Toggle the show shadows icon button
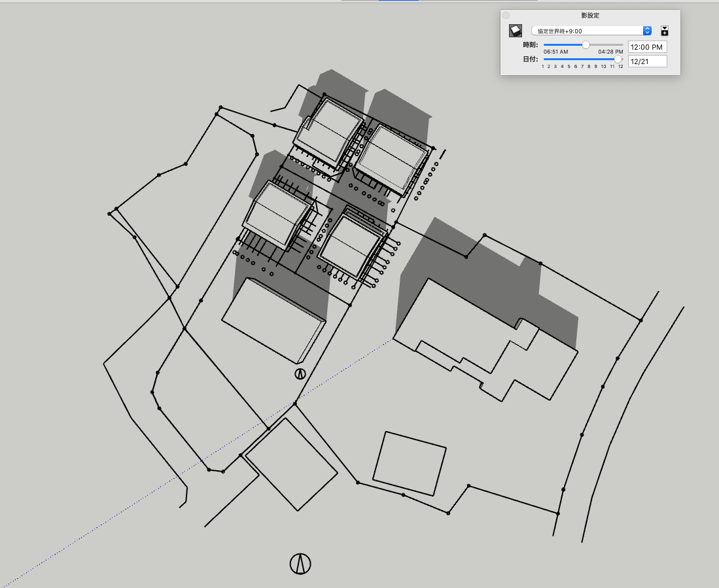 tap(516, 31)
